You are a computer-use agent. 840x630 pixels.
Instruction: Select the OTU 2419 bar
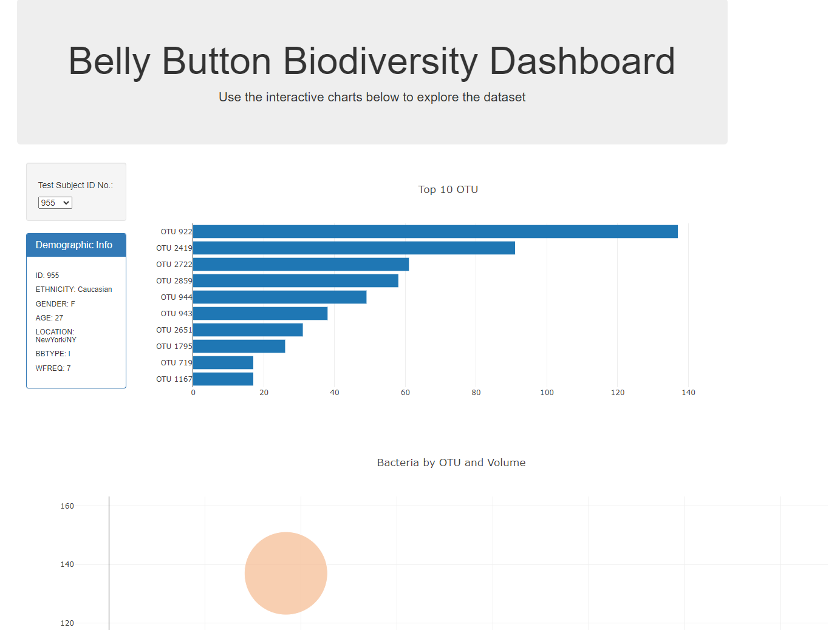click(352, 248)
